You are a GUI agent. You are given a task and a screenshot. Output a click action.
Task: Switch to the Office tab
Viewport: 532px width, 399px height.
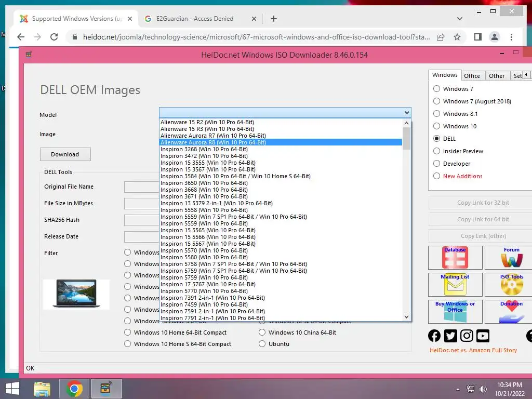[472, 76]
